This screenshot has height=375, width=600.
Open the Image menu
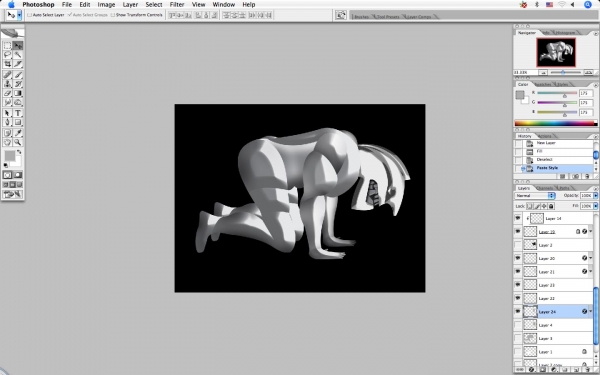[x=106, y=5]
